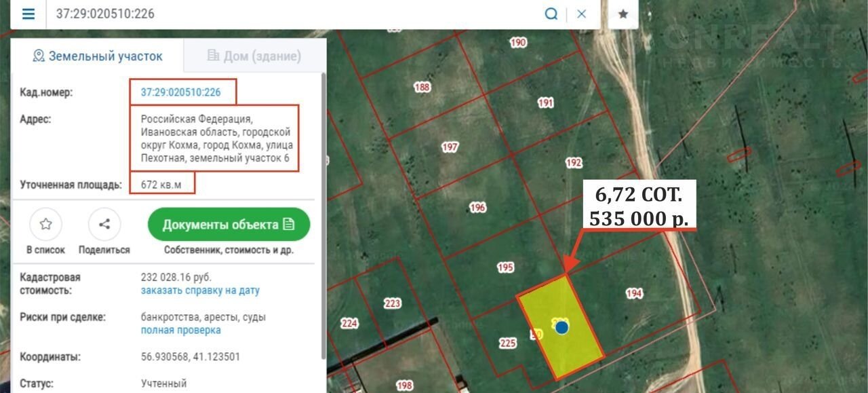
Task: Switch to Дом (здание) tab
Action: click(x=254, y=56)
